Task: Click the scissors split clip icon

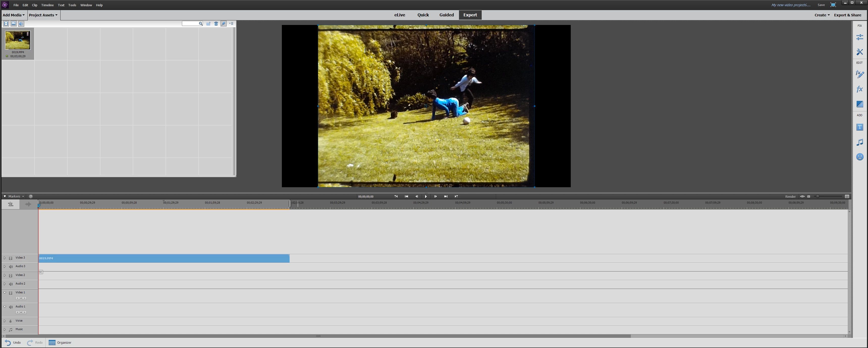Action: point(41,272)
